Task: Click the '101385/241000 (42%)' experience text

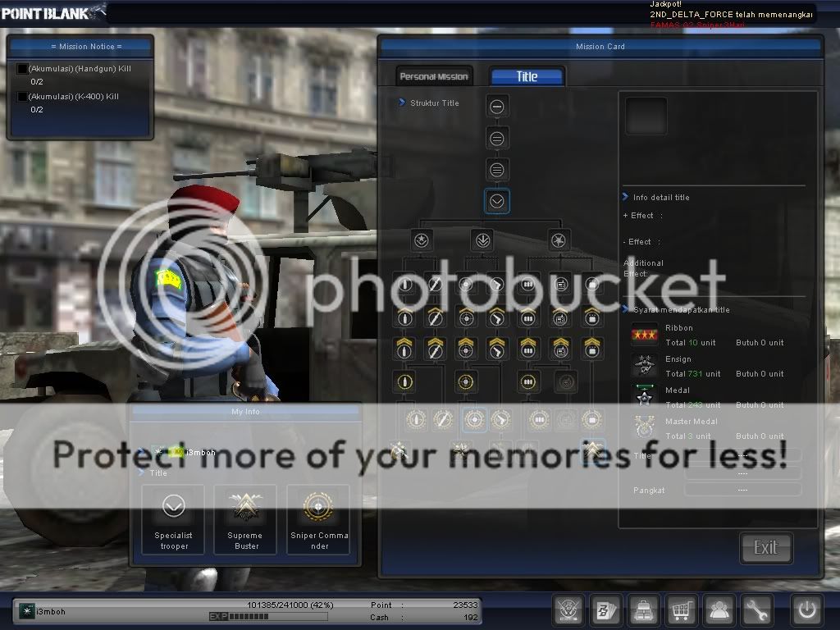Action: pos(290,605)
